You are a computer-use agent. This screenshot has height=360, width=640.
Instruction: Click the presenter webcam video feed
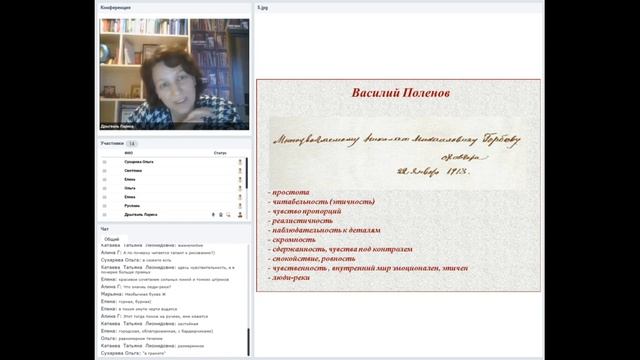174,74
